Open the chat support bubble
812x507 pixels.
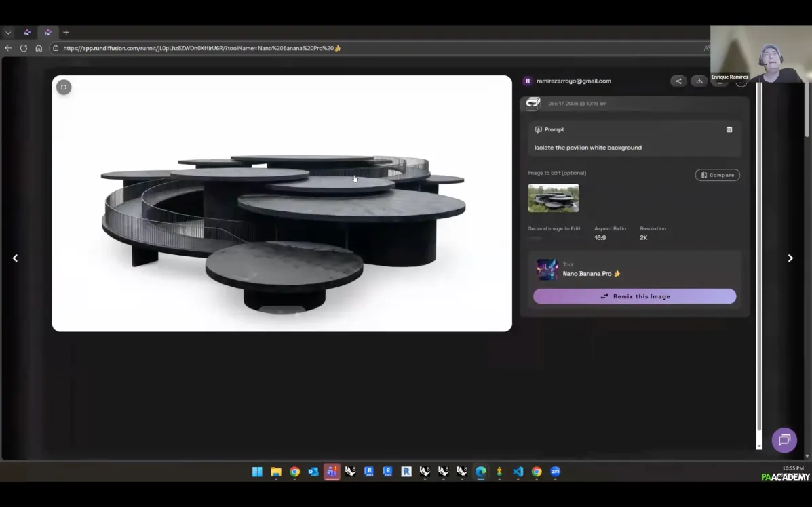point(784,440)
